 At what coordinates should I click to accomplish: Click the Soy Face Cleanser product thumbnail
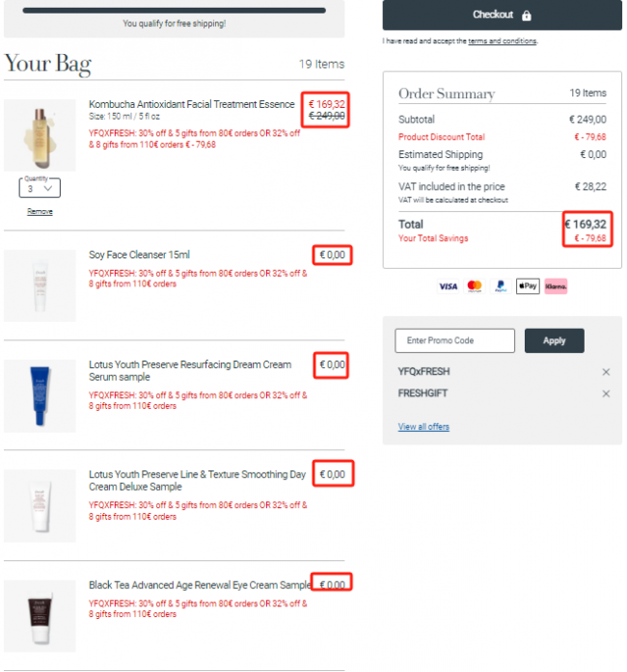coord(40,285)
